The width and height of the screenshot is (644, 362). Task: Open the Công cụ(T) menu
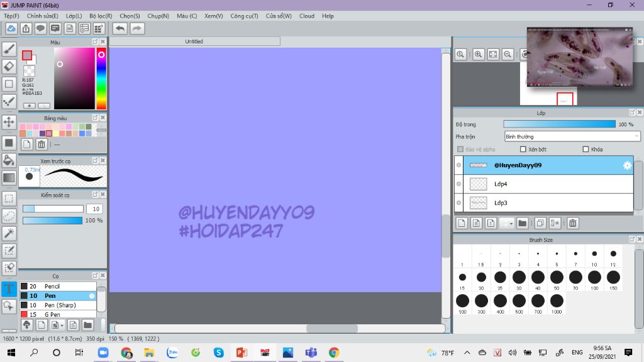[244, 16]
